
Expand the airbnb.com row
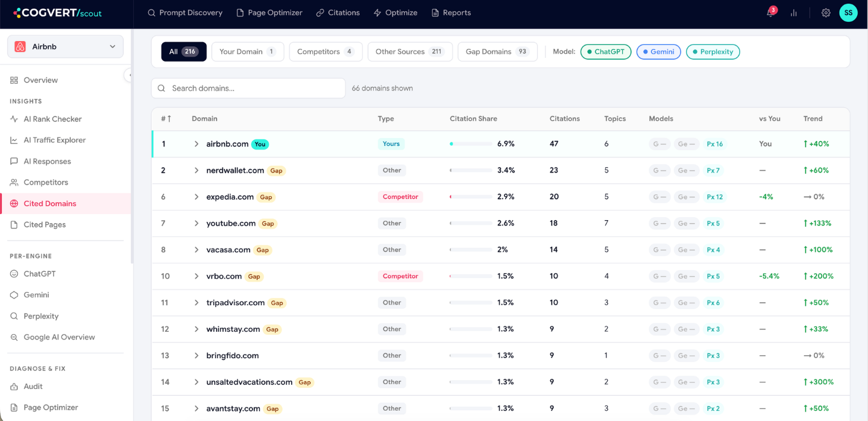[x=197, y=144]
